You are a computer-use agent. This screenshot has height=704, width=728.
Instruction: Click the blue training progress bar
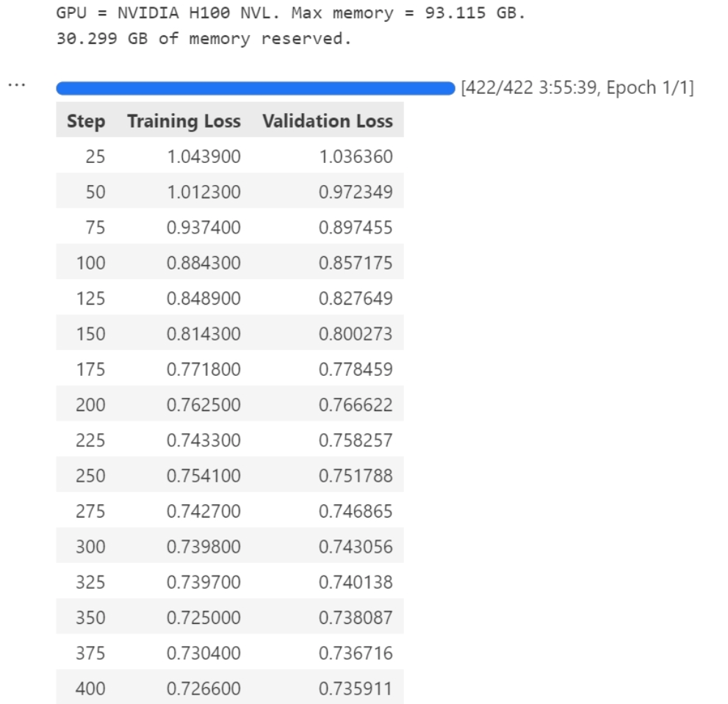(256, 88)
